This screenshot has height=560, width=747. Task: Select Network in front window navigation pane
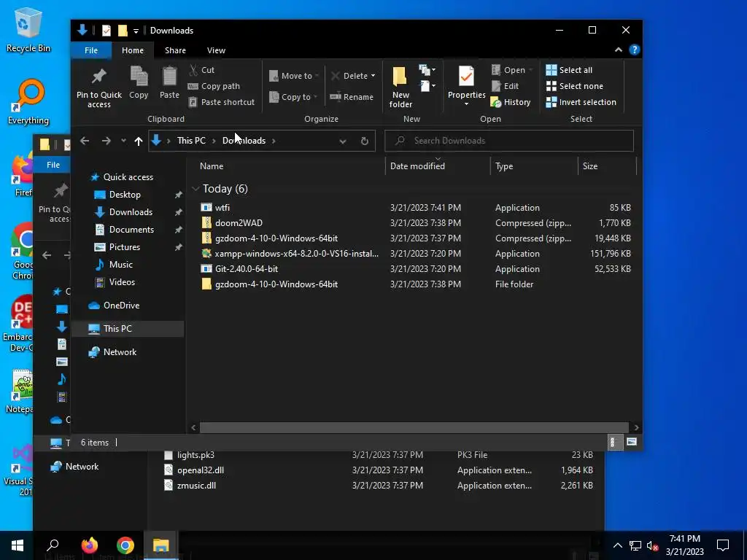(120, 352)
